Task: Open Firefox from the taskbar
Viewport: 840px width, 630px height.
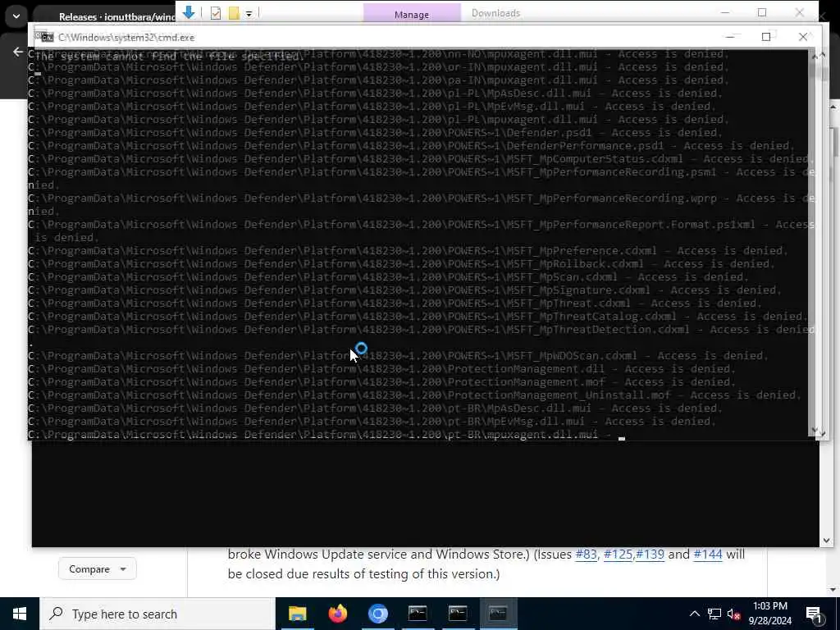Action: click(x=337, y=614)
